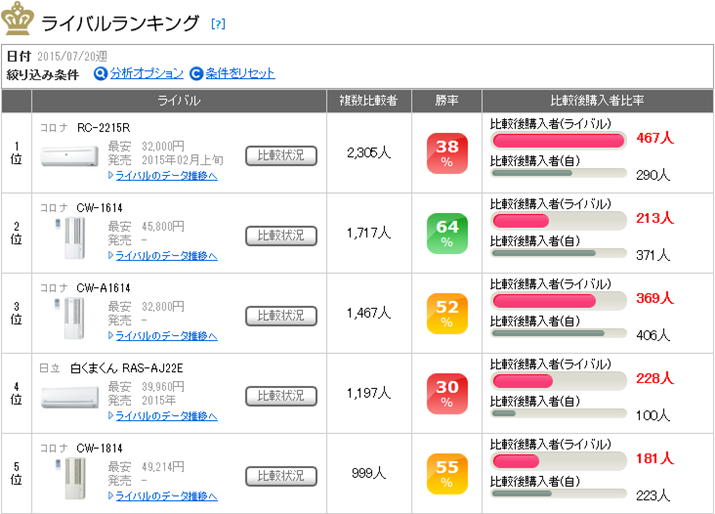Expand ライバルのデータ推移 for RC-2215R
This screenshot has width=715, height=514.
coord(166,175)
